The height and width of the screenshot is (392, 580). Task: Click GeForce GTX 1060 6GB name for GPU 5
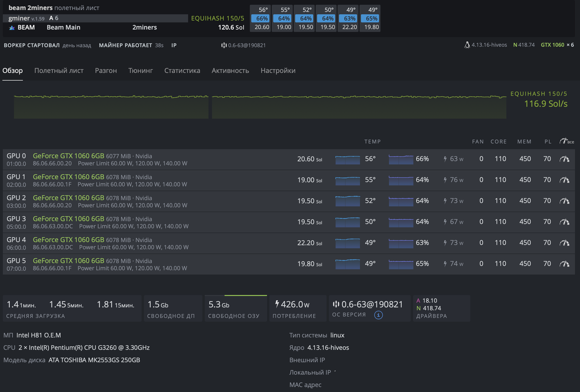(69, 261)
